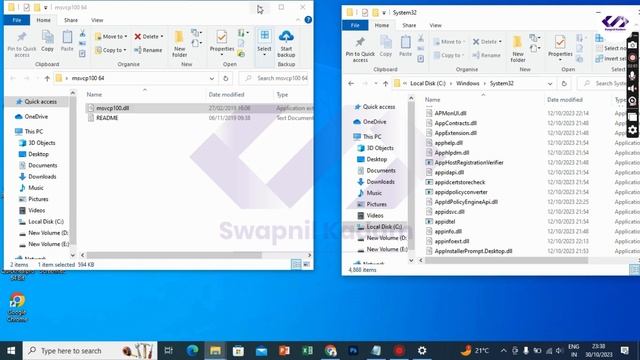
Task: Open PowerPoint from taskbar
Action: (284, 351)
